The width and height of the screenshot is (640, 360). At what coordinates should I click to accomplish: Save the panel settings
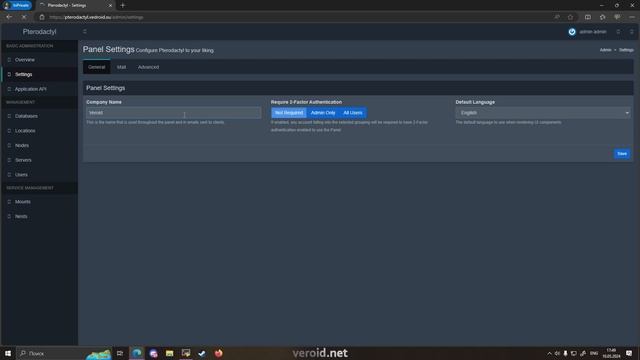pyautogui.click(x=622, y=153)
